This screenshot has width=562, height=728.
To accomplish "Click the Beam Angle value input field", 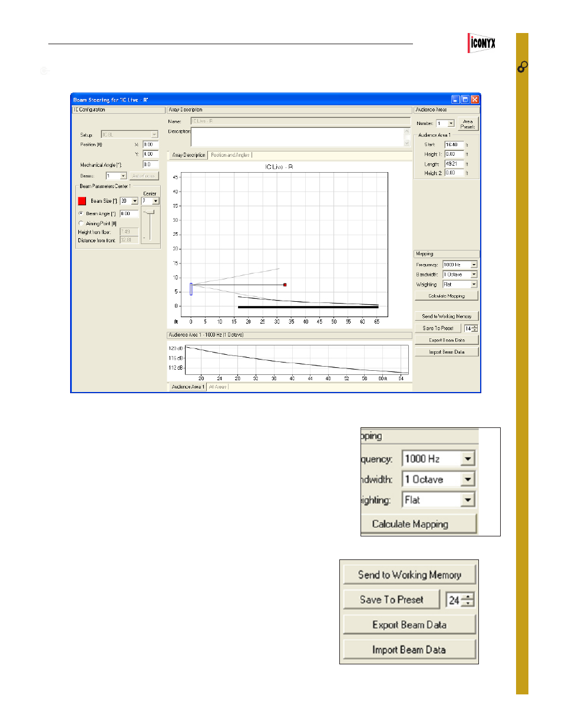I will pos(129,213).
